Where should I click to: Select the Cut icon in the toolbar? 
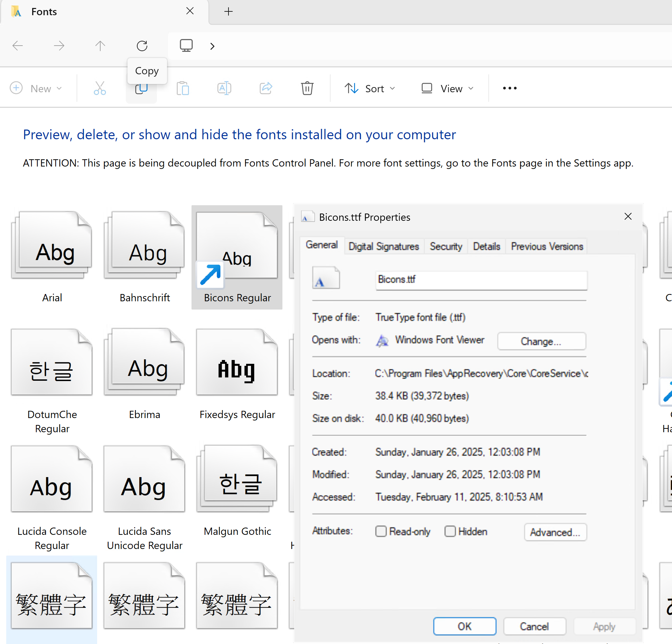[x=100, y=88]
